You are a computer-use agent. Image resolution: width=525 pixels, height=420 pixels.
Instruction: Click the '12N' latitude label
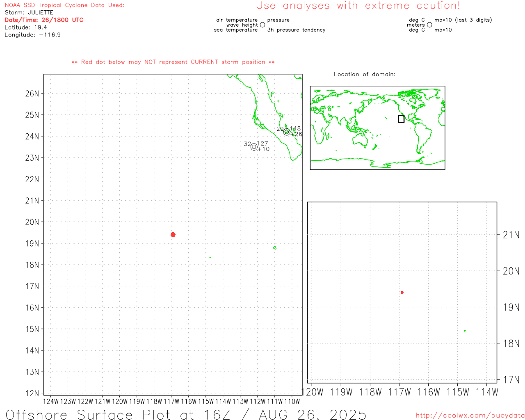(32, 393)
